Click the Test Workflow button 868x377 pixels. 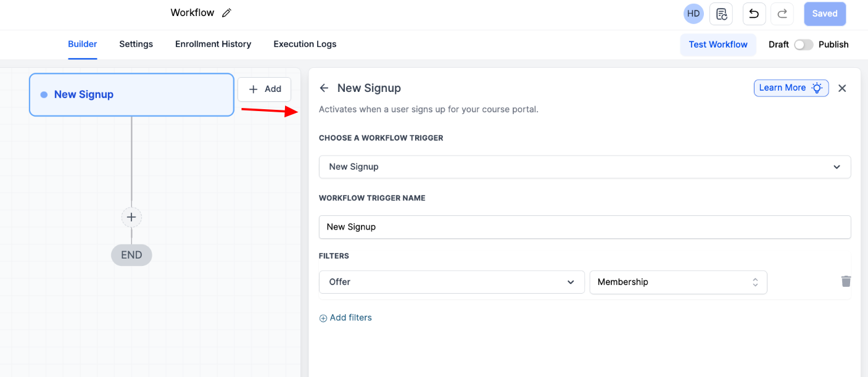718,44
